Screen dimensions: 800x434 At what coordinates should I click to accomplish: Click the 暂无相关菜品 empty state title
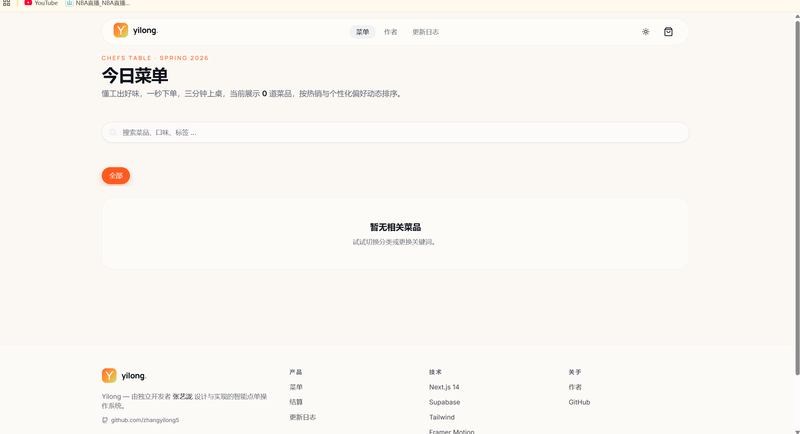click(395, 227)
